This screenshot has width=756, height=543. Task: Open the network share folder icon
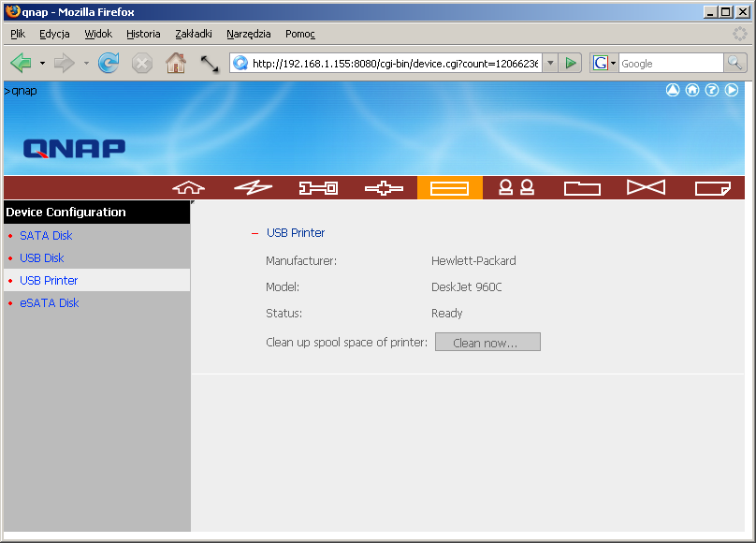coord(582,188)
